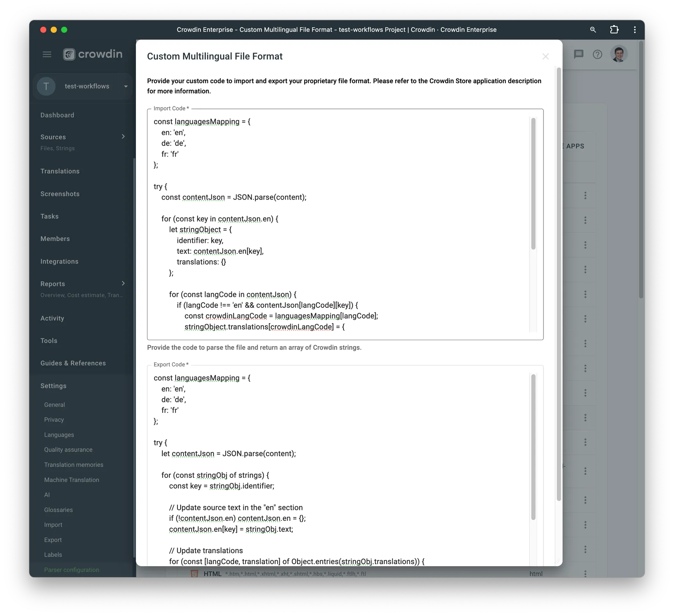
Task: Click the Integrations menu item
Action: click(59, 261)
